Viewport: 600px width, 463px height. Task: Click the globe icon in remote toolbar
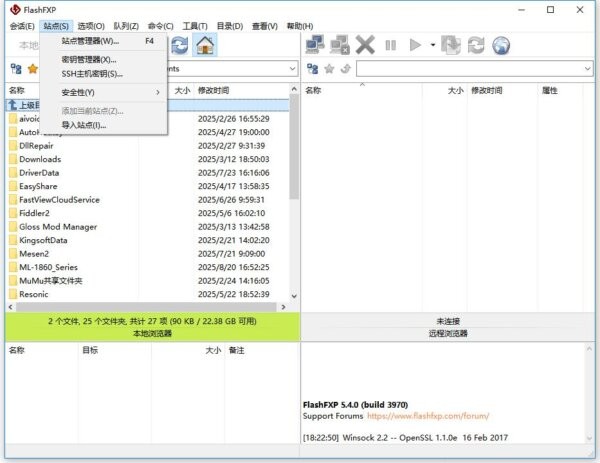coord(501,45)
